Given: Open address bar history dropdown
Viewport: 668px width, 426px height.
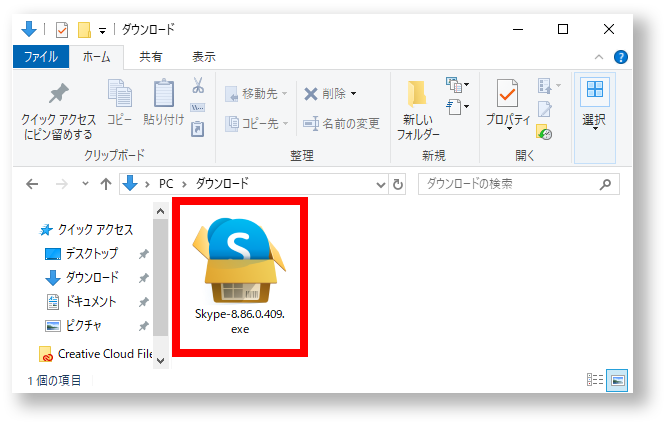Looking at the screenshot, I should 380,184.
